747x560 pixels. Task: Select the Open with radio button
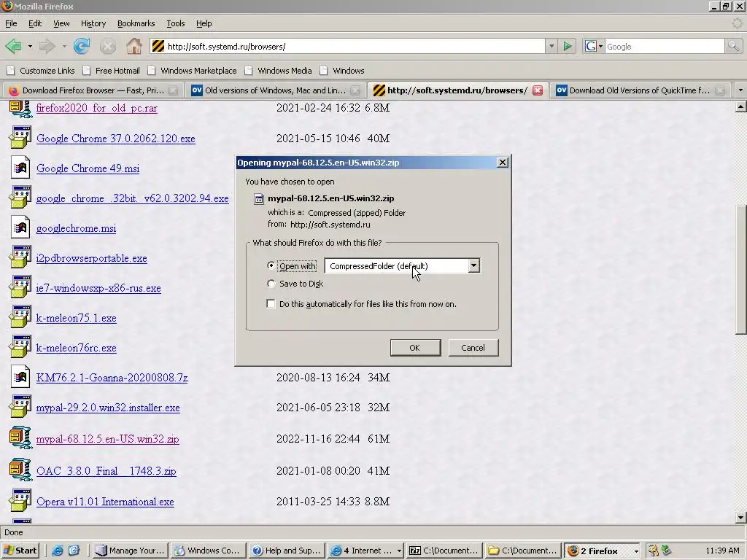pos(271,265)
